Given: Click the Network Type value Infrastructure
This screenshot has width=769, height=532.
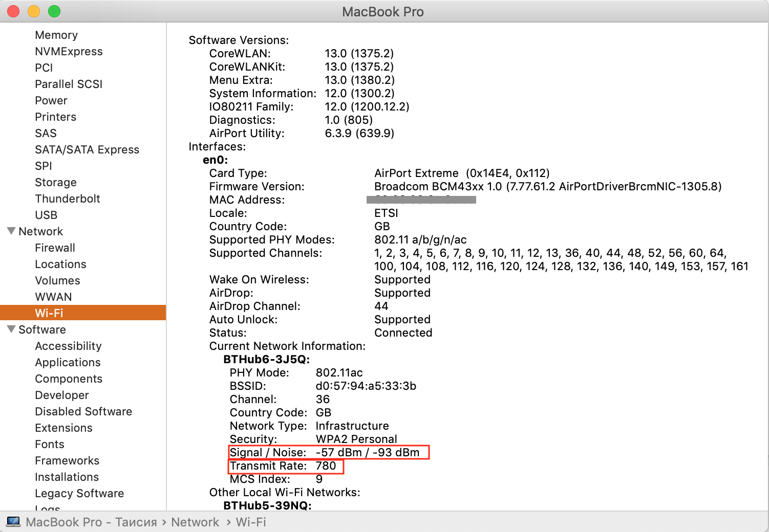Looking at the screenshot, I should click(x=352, y=426).
